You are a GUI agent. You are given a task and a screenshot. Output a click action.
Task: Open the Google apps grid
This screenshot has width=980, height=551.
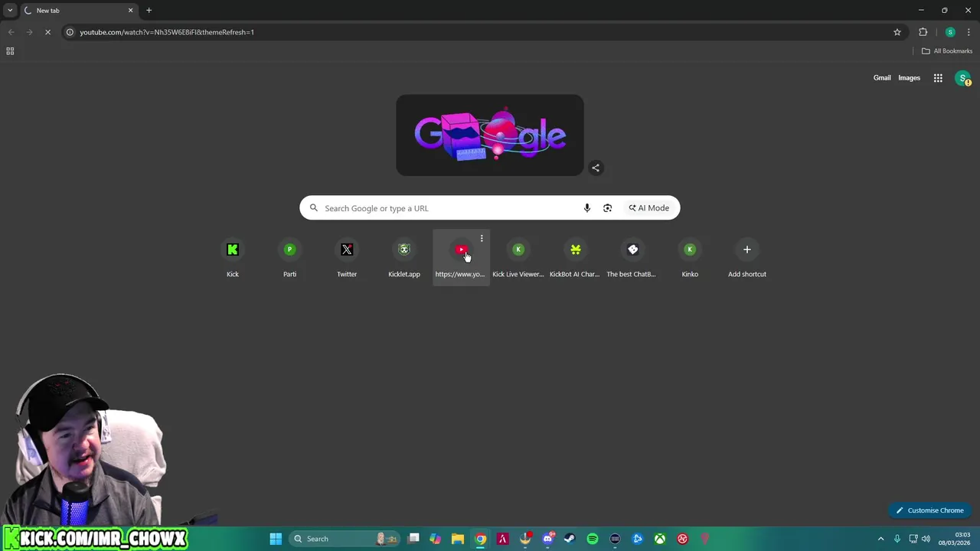[938, 78]
